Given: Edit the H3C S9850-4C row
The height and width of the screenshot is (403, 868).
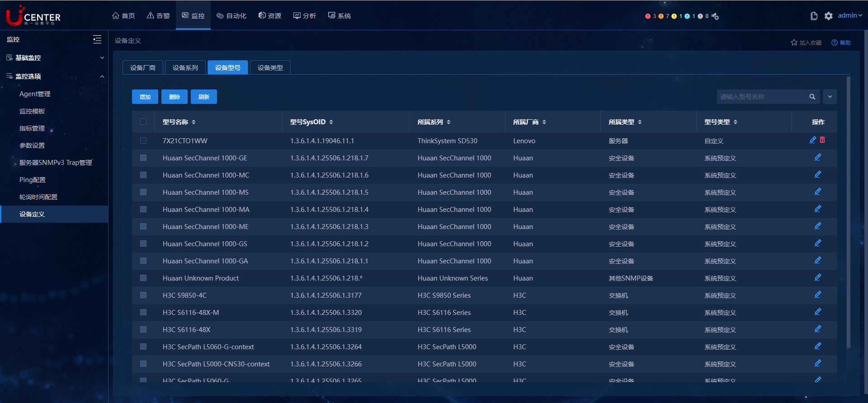Looking at the screenshot, I should [818, 295].
